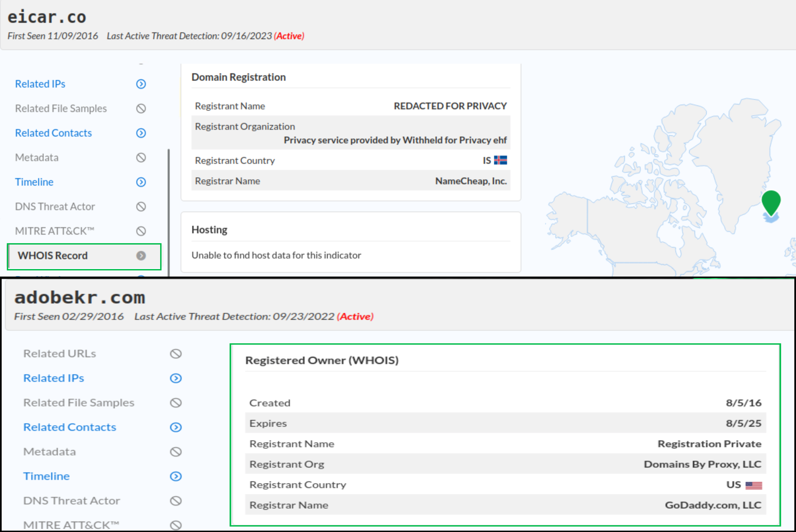This screenshot has height=532, width=796.
Task: Open the WHOIS Record menu item
Action: click(x=53, y=256)
